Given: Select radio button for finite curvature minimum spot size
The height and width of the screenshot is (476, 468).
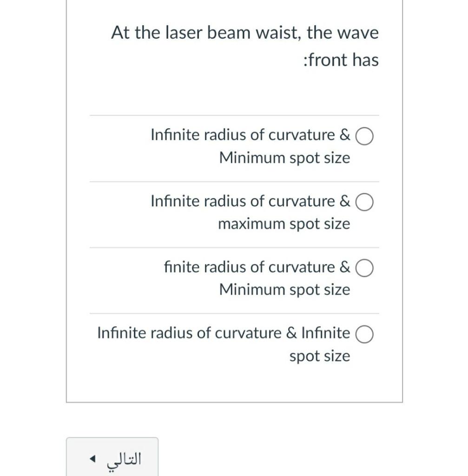Looking at the screenshot, I should pyautogui.click(x=365, y=268).
